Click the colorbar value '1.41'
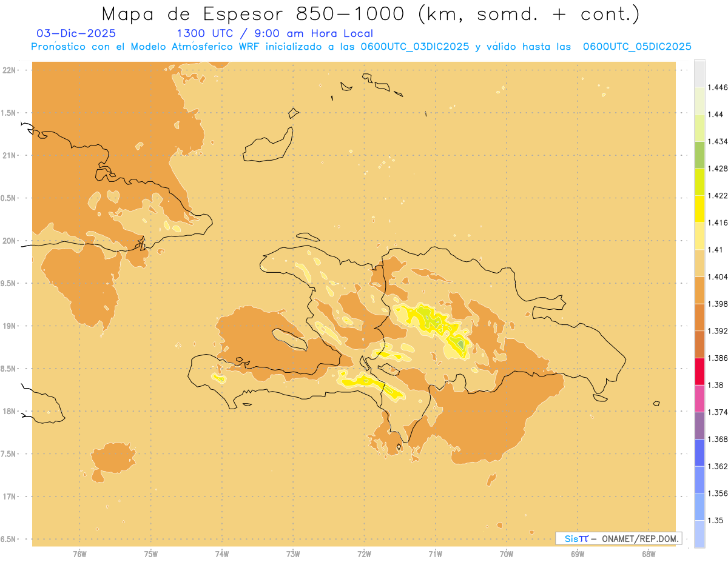Viewport: 728px width, 562px height. coord(716,250)
